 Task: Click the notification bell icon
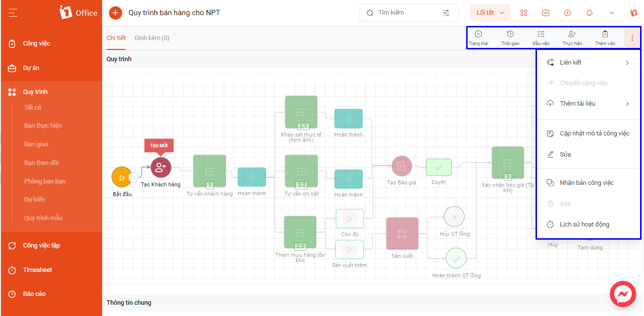tap(590, 13)
